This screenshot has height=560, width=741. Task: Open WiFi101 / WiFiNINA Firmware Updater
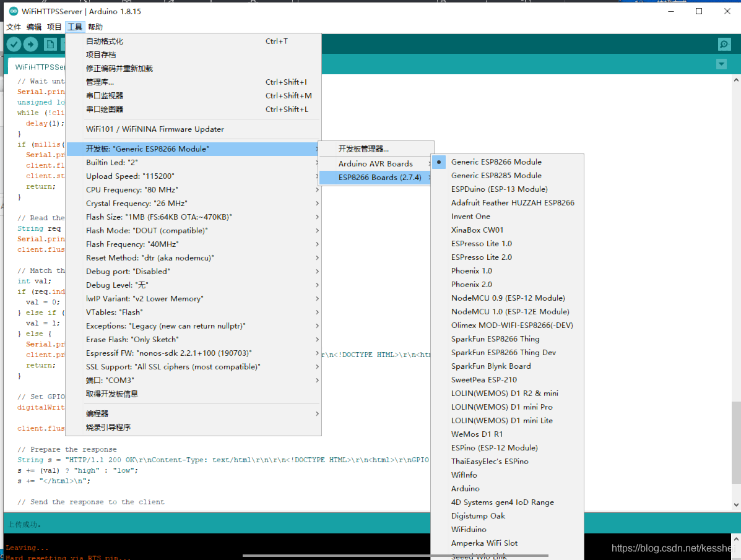point(194,129)
